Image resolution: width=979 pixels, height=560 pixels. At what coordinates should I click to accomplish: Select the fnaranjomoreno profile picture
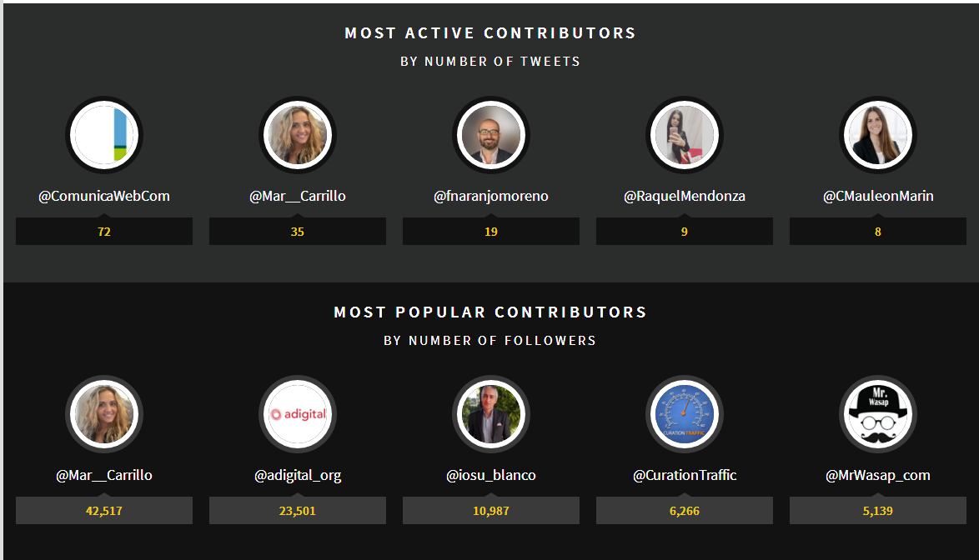click(490, 135)
